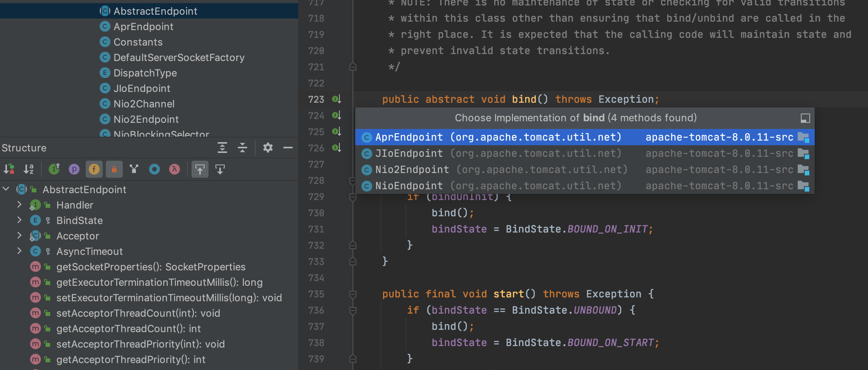Toggle show lambdas icon
Image resolution: width=868 pixels, height=370 pixels.
[175, 169]
